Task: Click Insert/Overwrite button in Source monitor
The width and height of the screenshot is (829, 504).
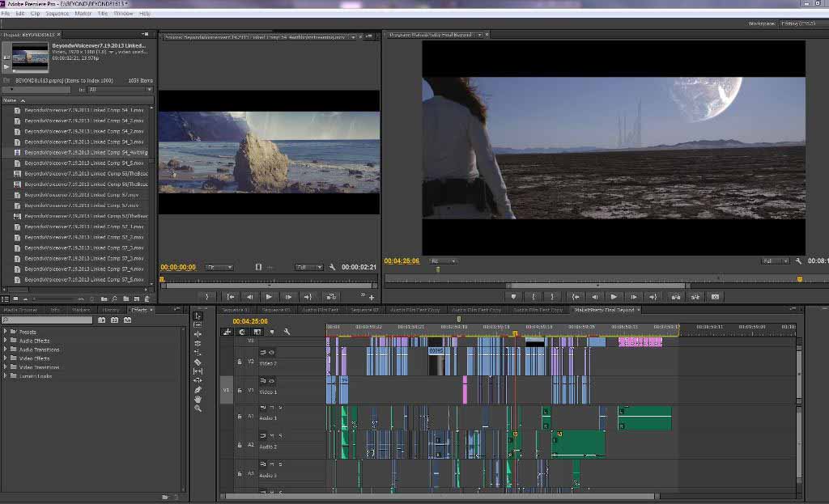Action: click(x=331, y=297)
